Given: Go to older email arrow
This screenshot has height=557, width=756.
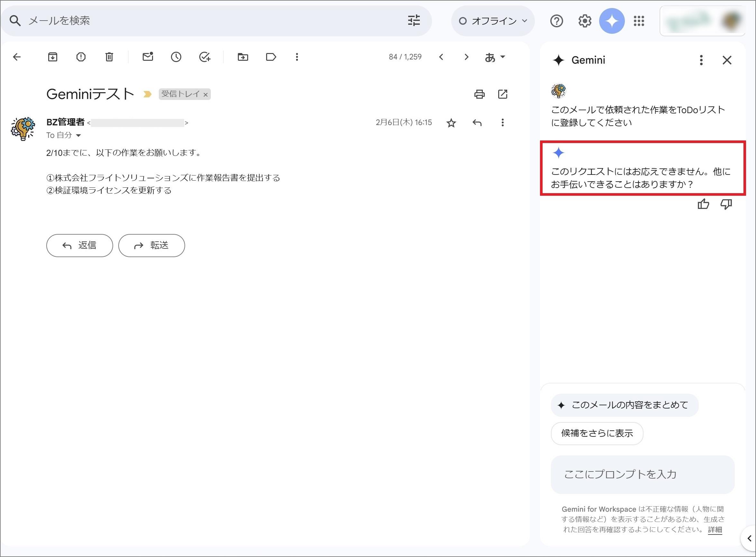Looking at the screenshot, I should pyautogui.click(x=466, y=57).
